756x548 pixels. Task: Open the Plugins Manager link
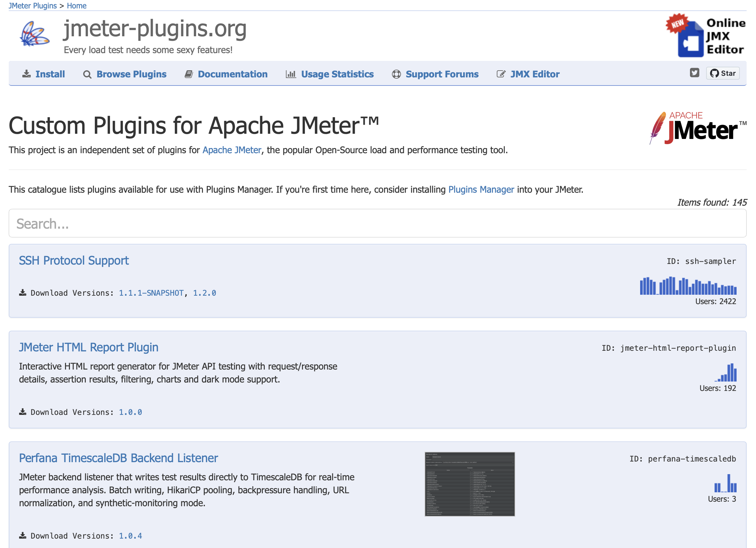coord(481,189)
